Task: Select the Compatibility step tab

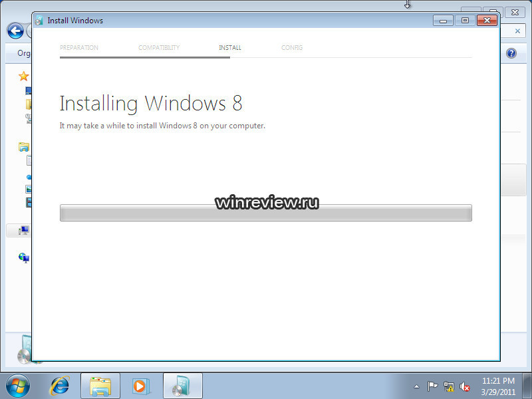Action: tap(159, 48)
